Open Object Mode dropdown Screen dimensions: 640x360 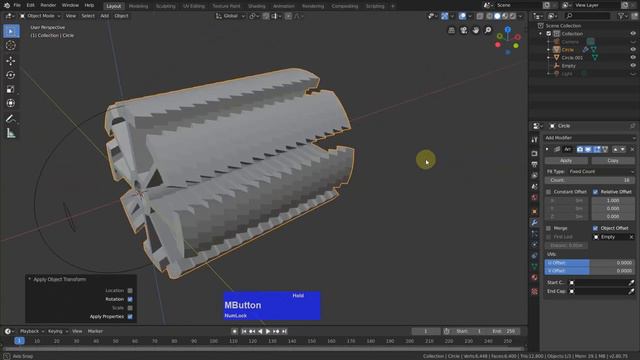point(40,16)
